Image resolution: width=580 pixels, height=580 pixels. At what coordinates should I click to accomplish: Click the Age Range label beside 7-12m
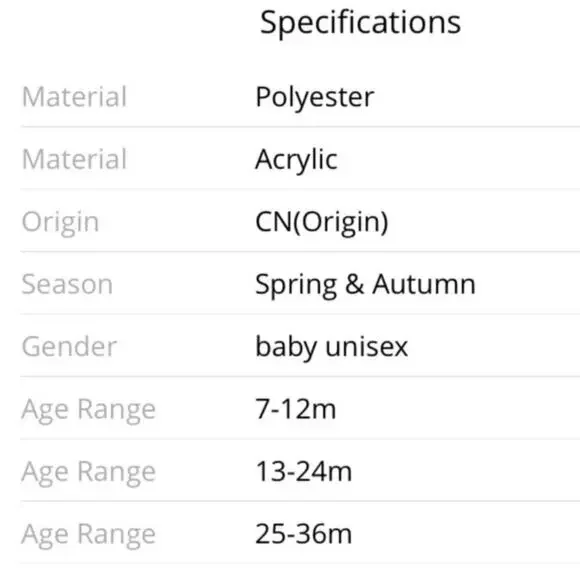tap(89, 410)
